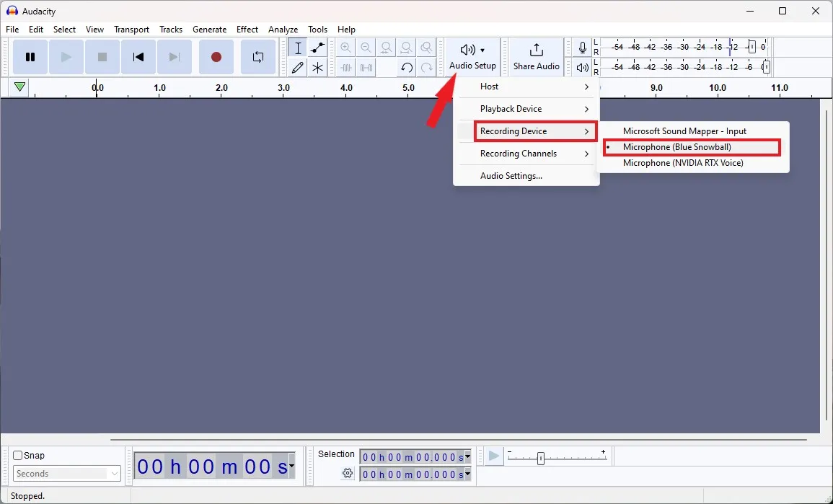Select the Envelope tool

(x=317, y=48)
